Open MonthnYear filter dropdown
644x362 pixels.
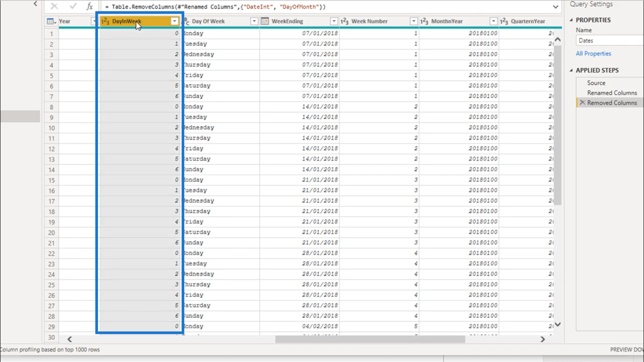click(x=493, y=21)
